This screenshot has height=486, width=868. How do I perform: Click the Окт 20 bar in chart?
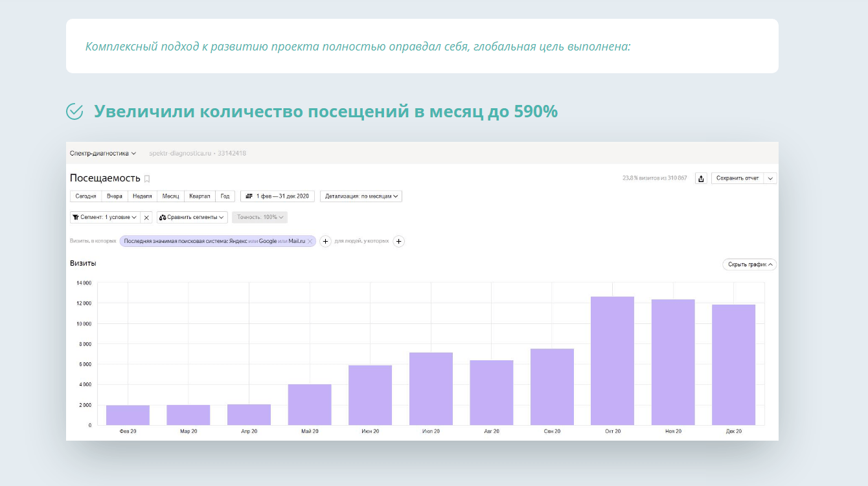tap(613, 361)
